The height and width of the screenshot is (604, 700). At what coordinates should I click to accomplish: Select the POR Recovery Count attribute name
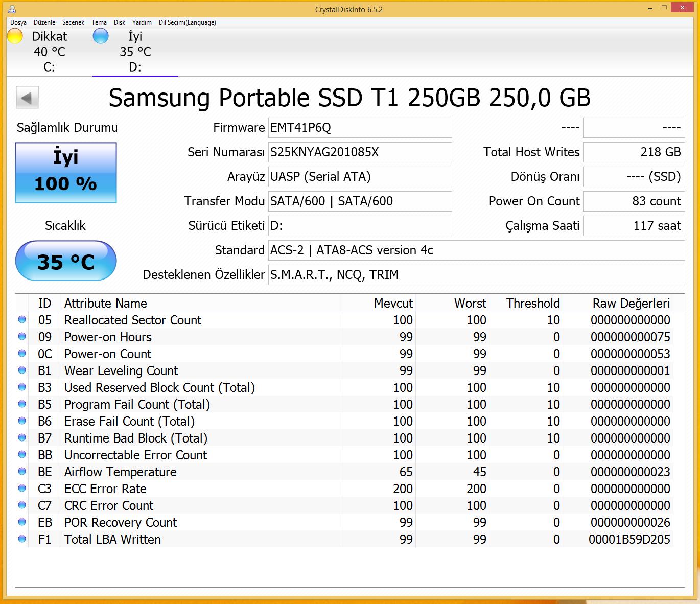(x=121, y=522)
